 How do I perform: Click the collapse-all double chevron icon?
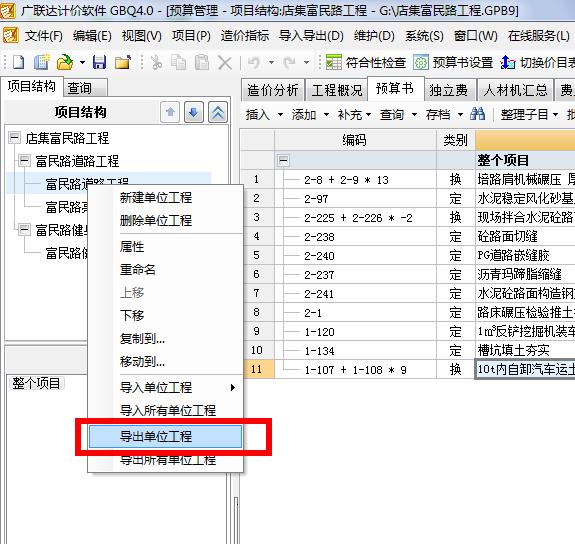(x=218, y=112)
